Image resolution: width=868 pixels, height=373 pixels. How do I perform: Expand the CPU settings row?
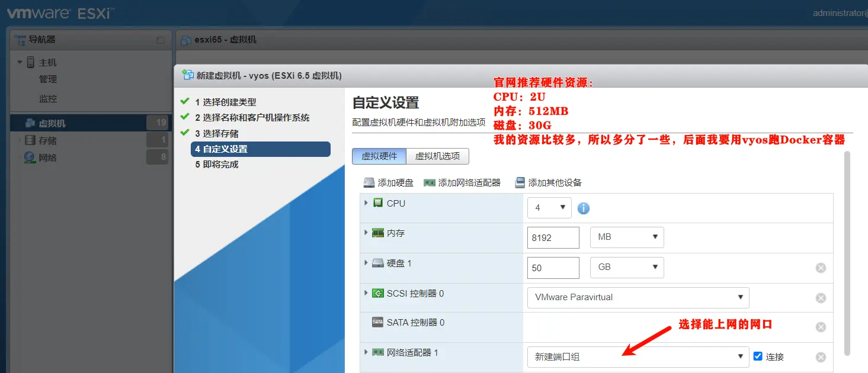[x=366, y=202]
